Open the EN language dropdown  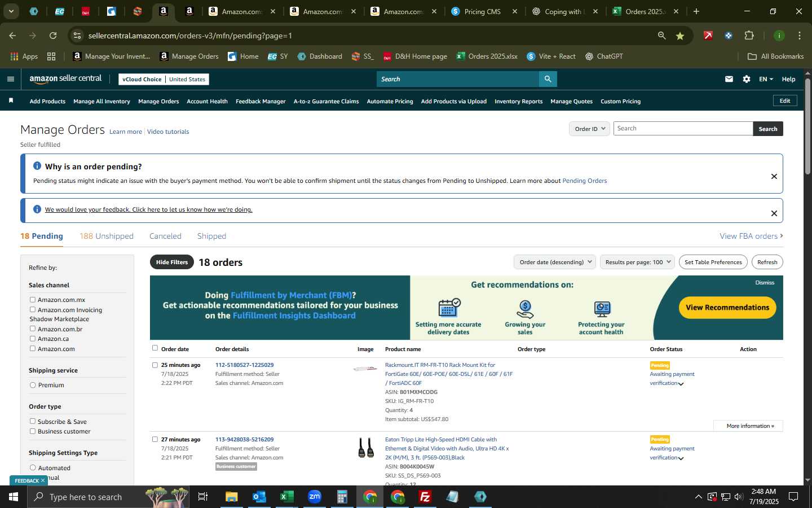pyautogui.click(x=766, y=79)
